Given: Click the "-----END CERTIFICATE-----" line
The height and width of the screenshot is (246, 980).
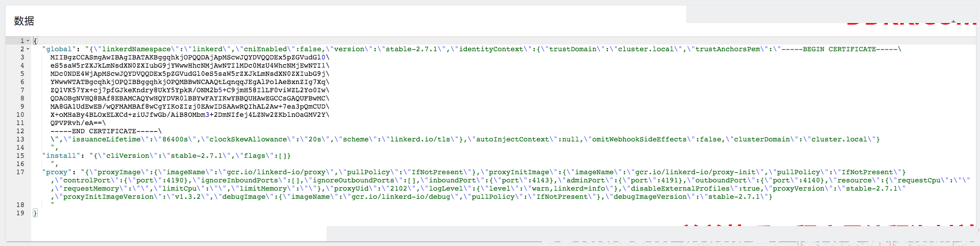Looking at the screenshot, I should pyautogui.click(x=106, y=131).
